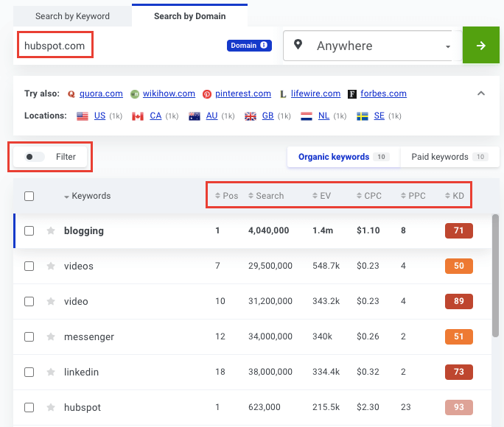The image size is (504, 427).
Task: Open the Organic keywords tab
Action: pos(343,157)
